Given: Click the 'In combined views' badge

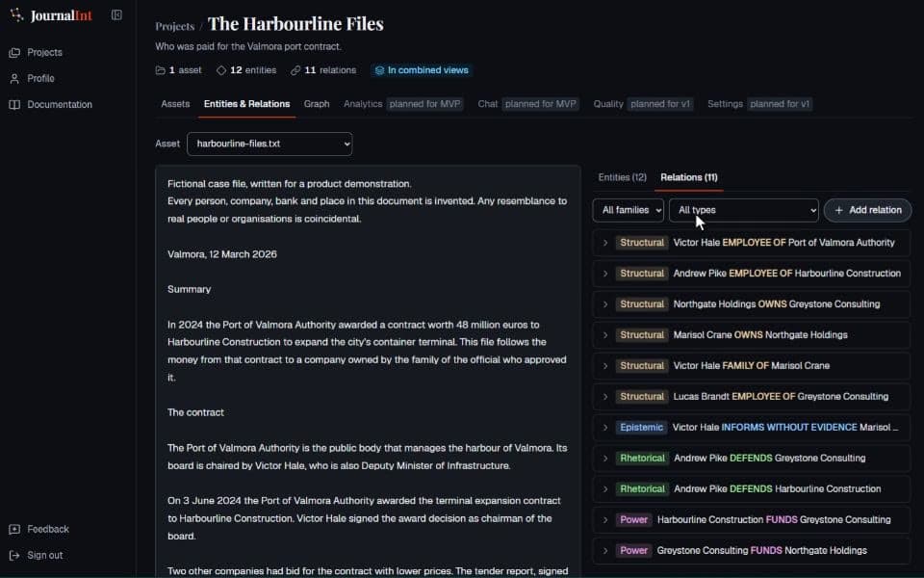Looking at the screenshot, I should click(x=422, y=70).
